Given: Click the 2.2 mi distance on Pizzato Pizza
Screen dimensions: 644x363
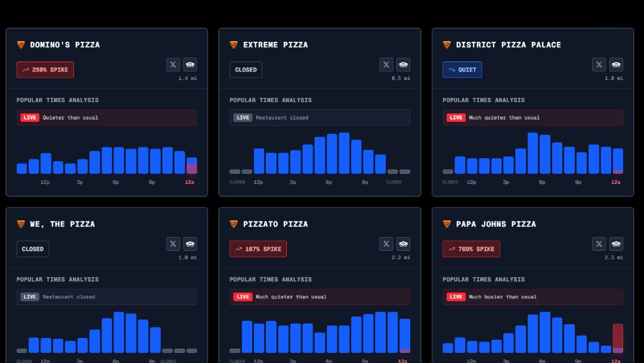Looking at the screenshot, I should [401, 257].
